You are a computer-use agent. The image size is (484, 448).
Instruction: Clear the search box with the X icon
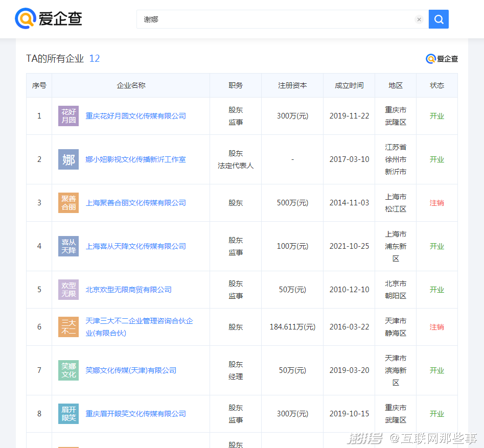(419, 20)
